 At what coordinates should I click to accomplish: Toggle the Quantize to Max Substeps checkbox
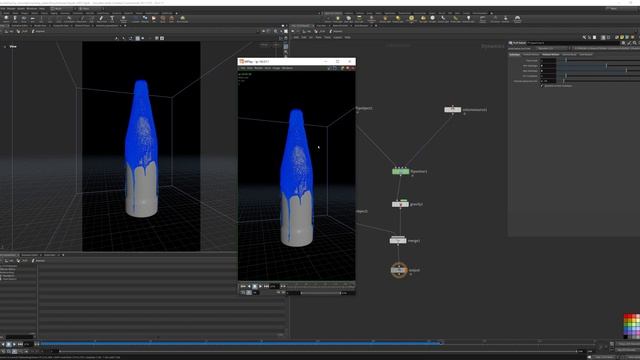pos(542,86)
